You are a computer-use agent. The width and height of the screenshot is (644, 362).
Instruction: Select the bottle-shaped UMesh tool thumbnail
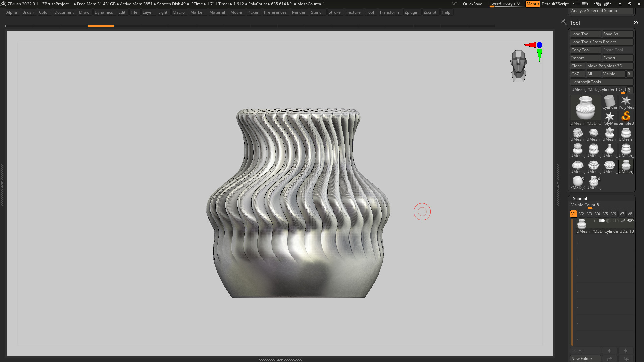pos(609,150)
